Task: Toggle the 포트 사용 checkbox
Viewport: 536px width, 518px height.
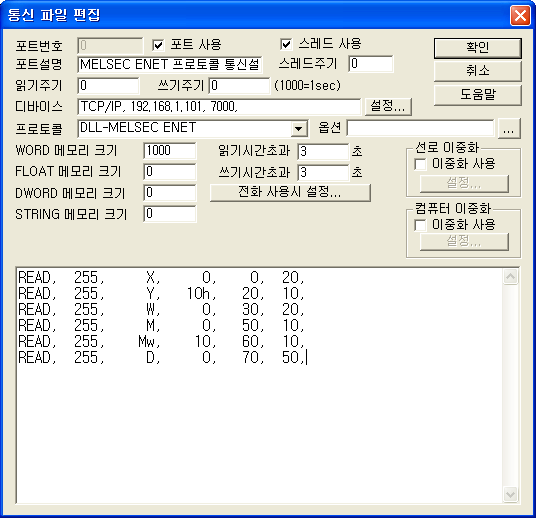Action: 158,45
